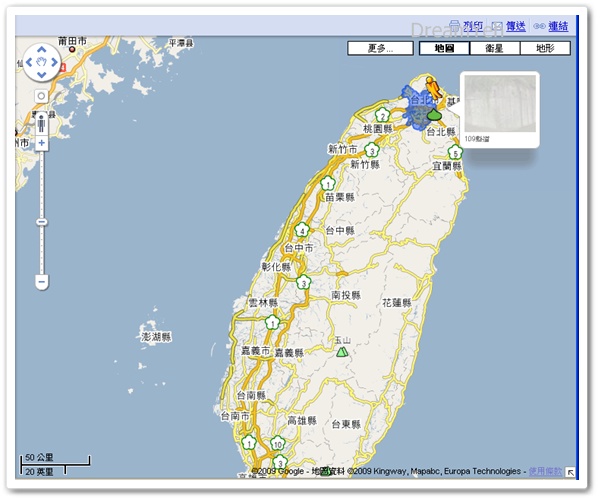600x501 pixels.
Task: Click the green marker near 台北縣
Action: coord(434,114)
